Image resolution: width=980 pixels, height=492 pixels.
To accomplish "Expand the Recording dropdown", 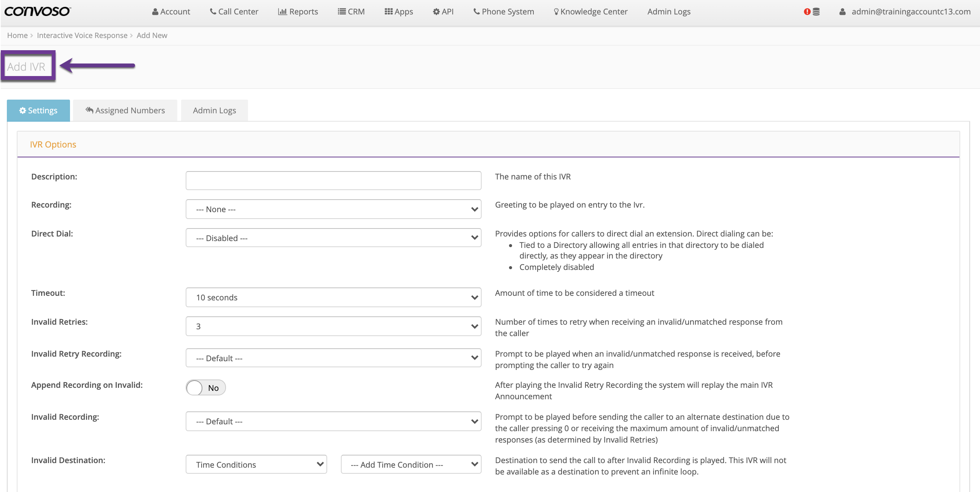I will (333, 209).
